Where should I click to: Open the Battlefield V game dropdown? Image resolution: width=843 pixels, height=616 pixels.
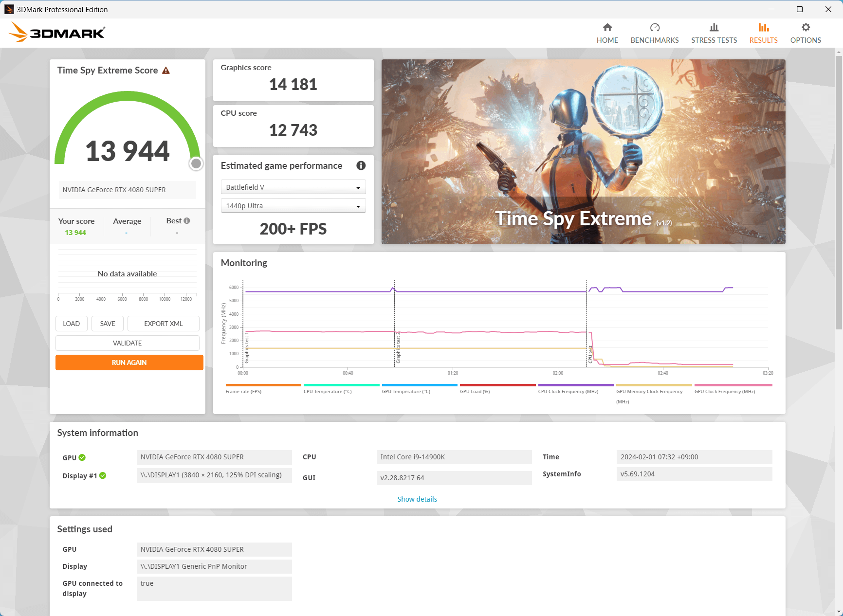pos(293,187)
